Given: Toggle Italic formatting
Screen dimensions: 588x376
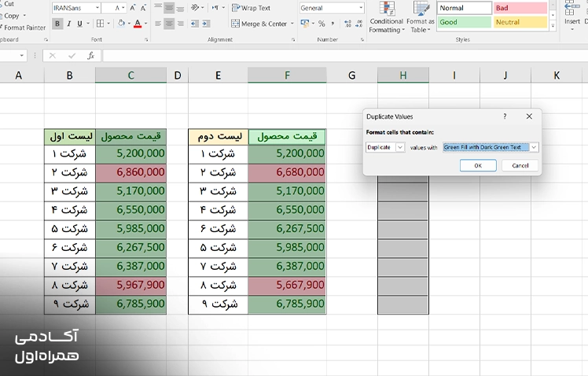Looking at the screenshot, I should click(x=68, y=24).
